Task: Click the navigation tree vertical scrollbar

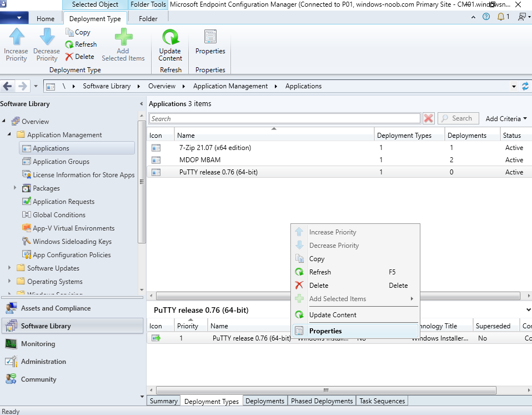Action: (142, 182)
